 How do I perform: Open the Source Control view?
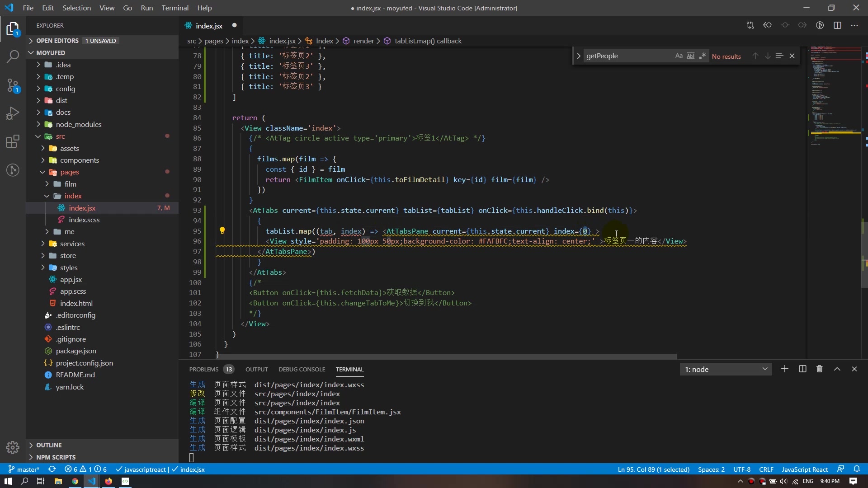click(x=13, y=85)
